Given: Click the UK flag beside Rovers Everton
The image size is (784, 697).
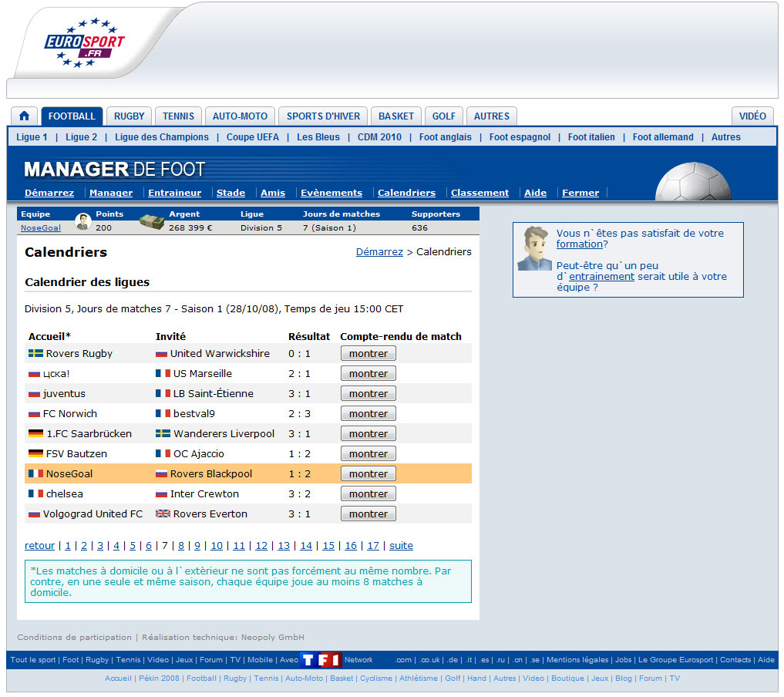Looking at the screenshot, I should (x=163, y=513).
